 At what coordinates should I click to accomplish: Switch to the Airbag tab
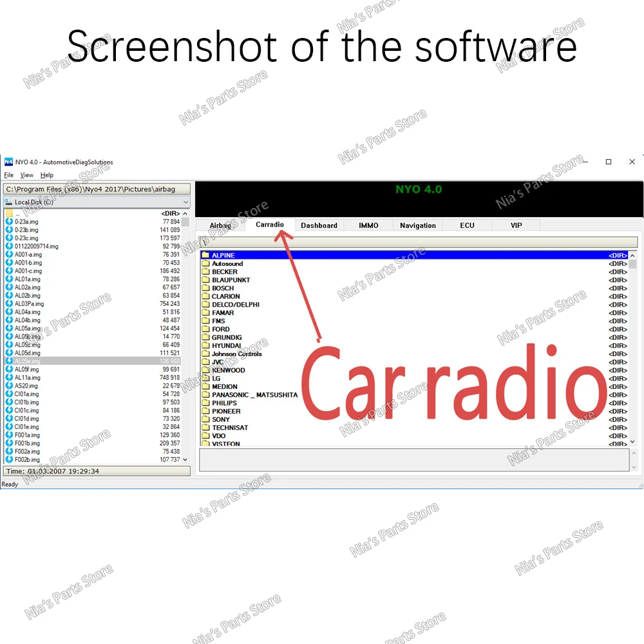tap(220, 225)
